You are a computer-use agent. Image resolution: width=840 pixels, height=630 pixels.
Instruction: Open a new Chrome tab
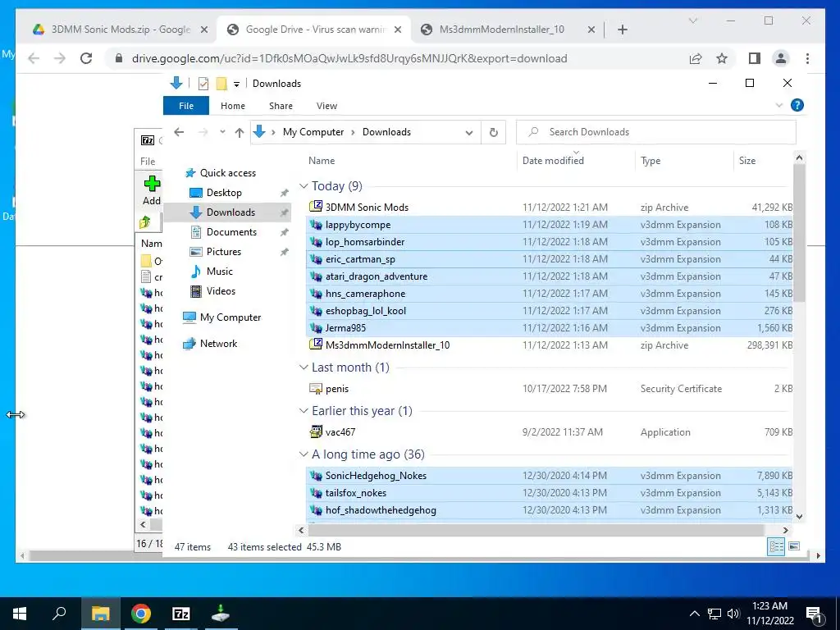[623, 30]
